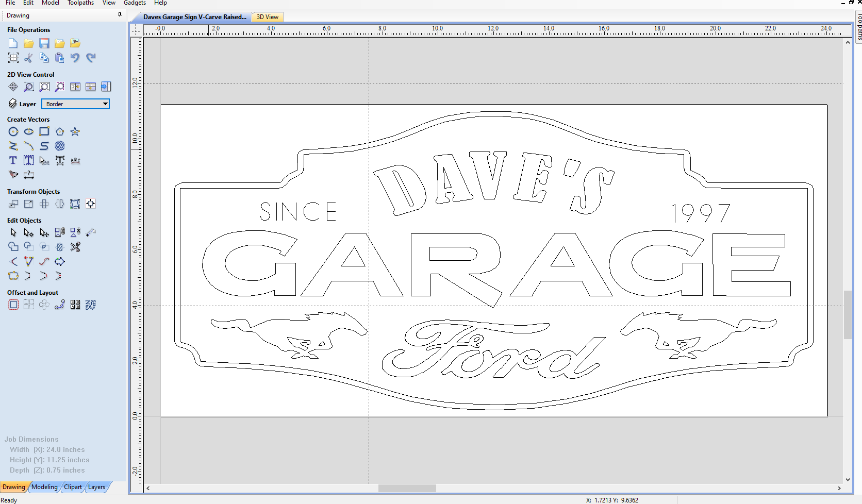Open the Join Open Vectors tool

click(x=13, y=276)
